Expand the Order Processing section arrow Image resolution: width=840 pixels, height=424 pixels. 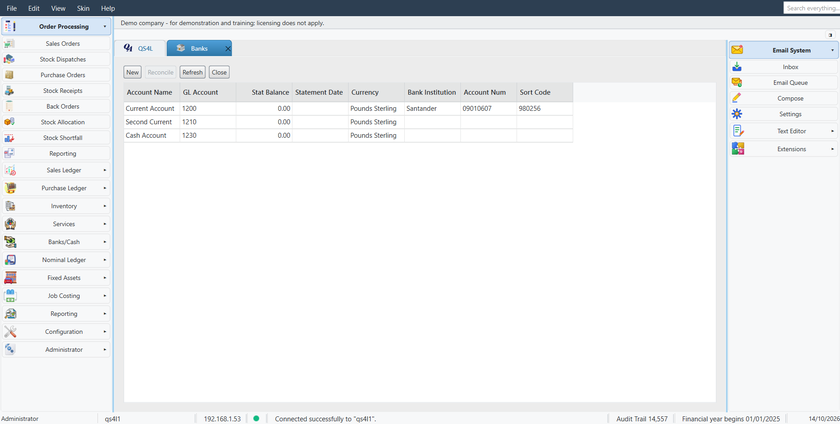pyautogui.click(x=104, y=26)
